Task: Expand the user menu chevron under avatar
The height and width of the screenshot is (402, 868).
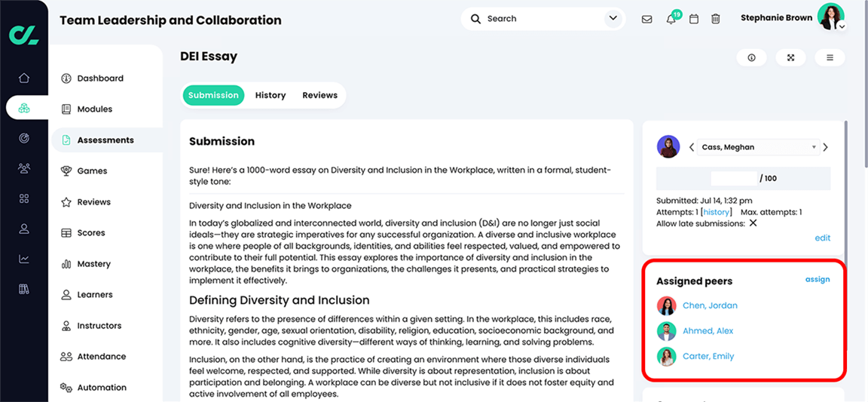Action: pos(842,26)
